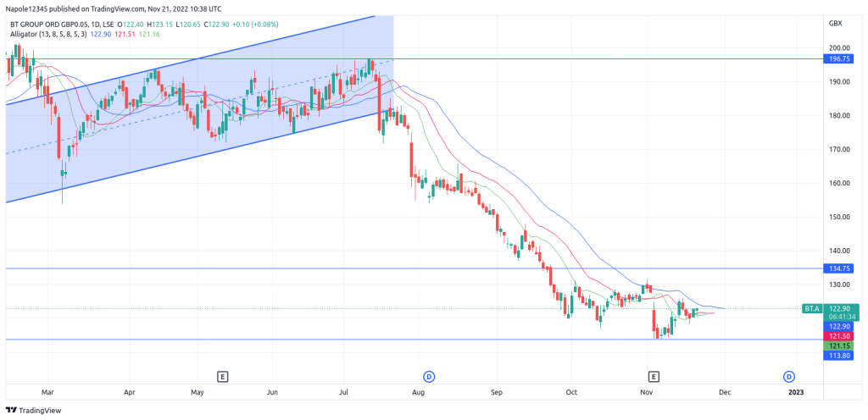Click the Oct label on time axis
Image resolution: width=868 pixels, height=420 pixels.
pyautogui.click(x=572, y=392)
